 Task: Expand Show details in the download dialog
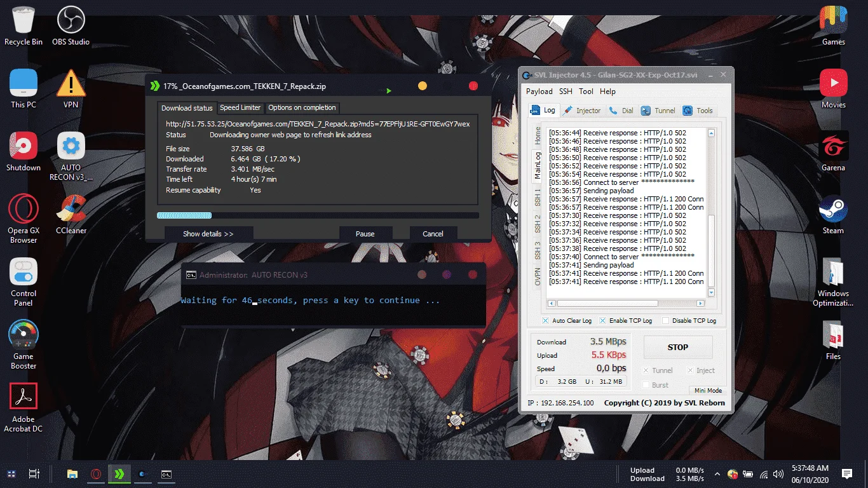coord(208,234)
